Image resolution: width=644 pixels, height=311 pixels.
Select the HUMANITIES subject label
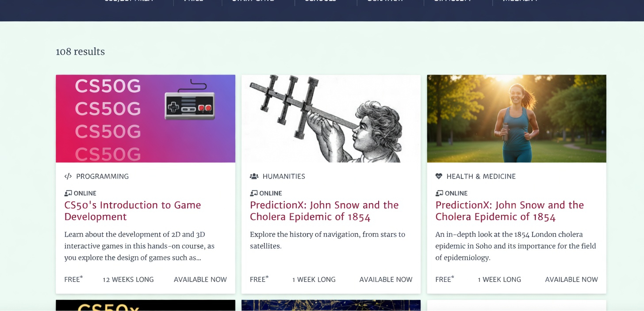pos(284,176)
